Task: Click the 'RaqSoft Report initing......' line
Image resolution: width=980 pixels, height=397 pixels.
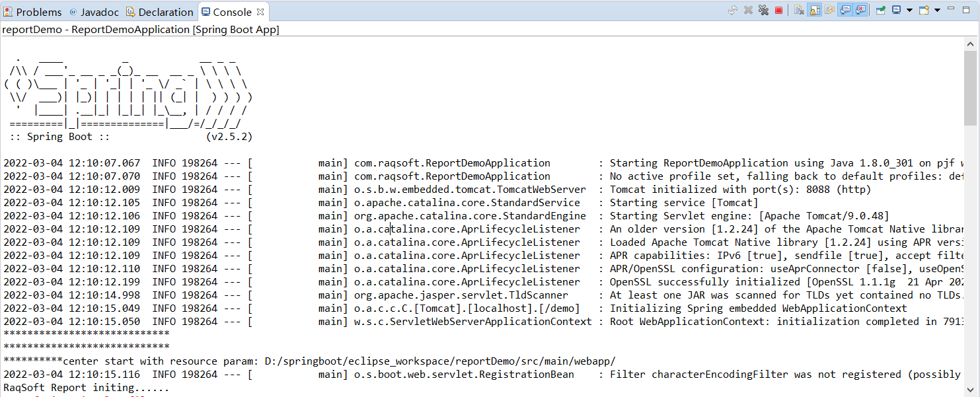Action: pos(86,388)
